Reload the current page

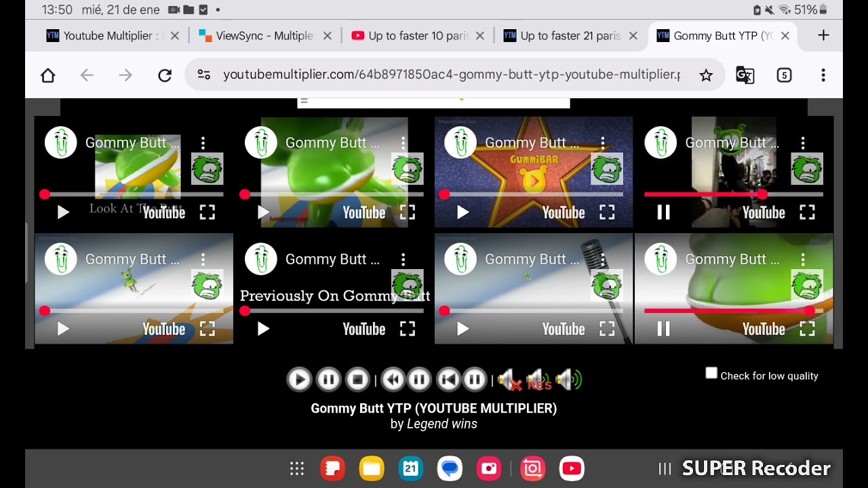(x=165, y=75)
